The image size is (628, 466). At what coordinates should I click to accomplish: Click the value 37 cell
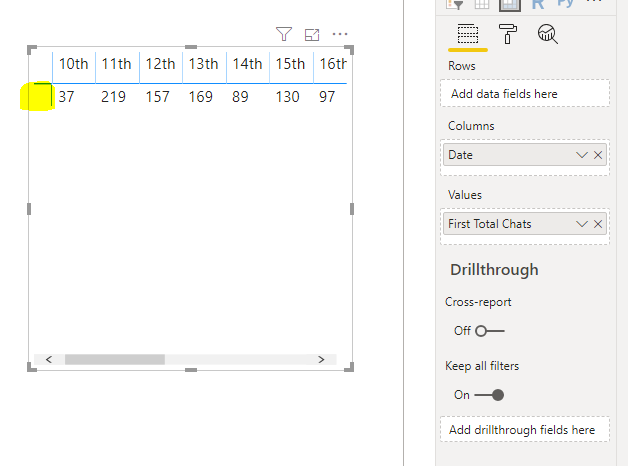click(66, 97)
